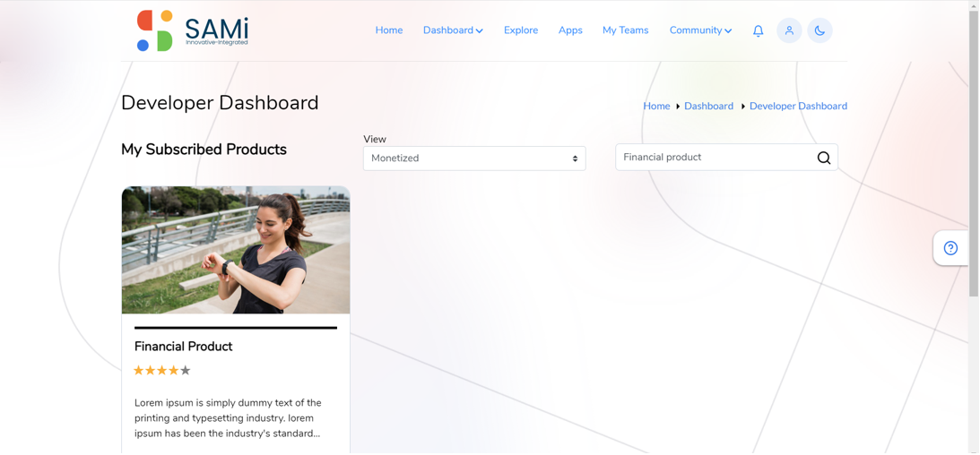Open My Teams page
Image resolution: width=980 pixels, height=455 pixels.
point(625,30)
